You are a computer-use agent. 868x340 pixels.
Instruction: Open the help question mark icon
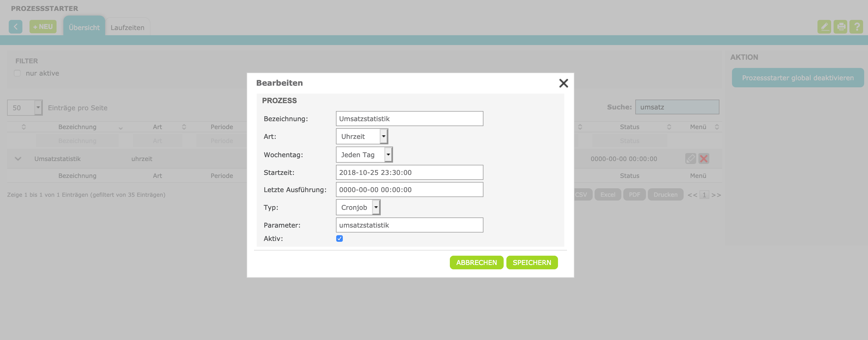(856, 26)
